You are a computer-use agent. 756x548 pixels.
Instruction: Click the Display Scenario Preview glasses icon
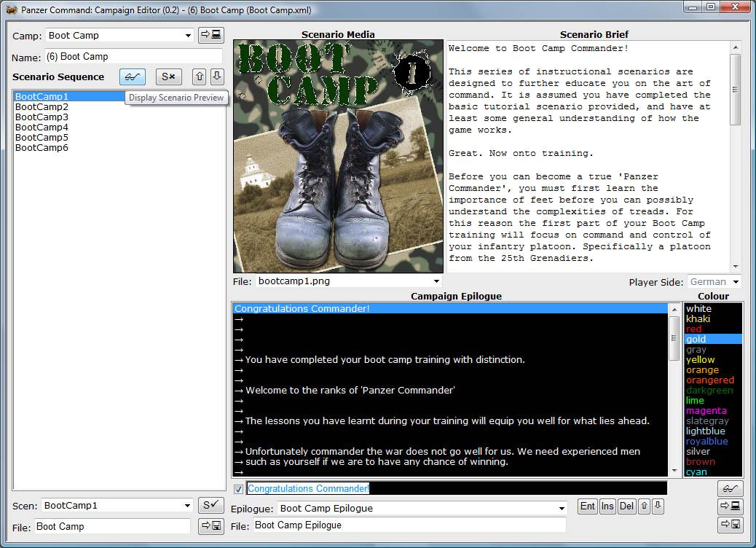coord(132,77)
